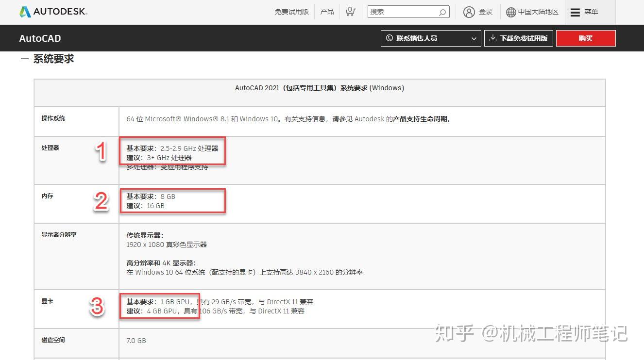This screenshot has width=644, height=360.
Task: Click the 内存 row label
Action: (47, 196)
